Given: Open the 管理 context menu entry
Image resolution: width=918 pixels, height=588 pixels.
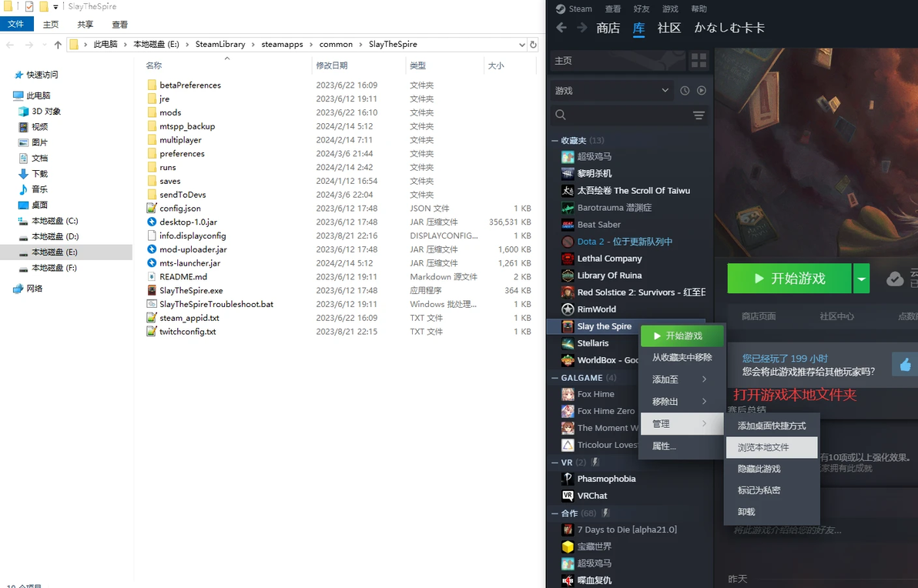Looking at the screenshot, I should pyautogui.click(x=682, y=423).
